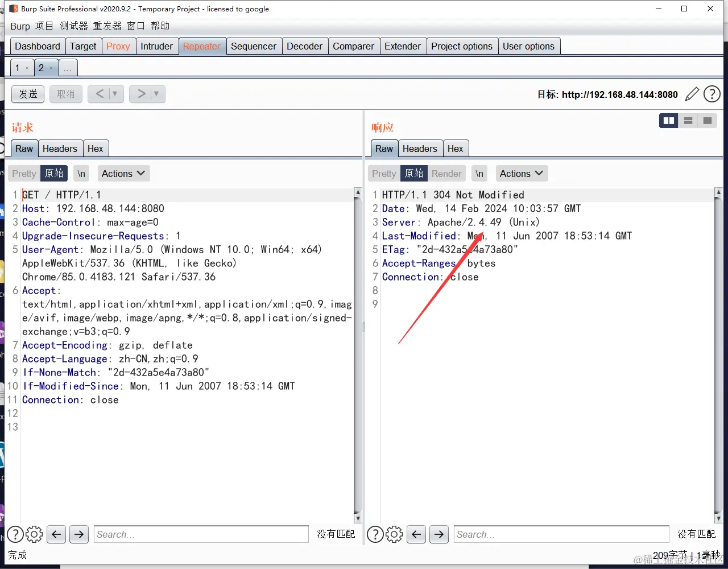Click the Host header line in request
Image resolution: width=728 pixels, height=569 pixels.
93,208
